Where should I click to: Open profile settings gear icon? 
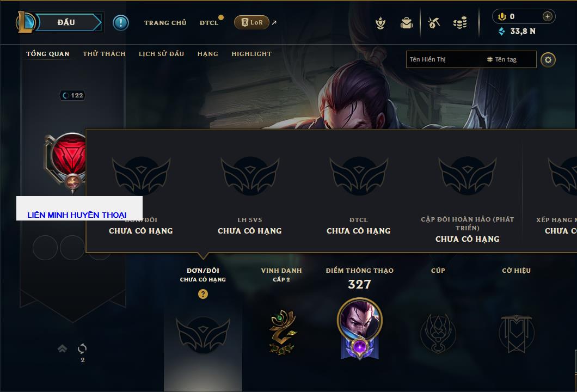click(548, 60)
